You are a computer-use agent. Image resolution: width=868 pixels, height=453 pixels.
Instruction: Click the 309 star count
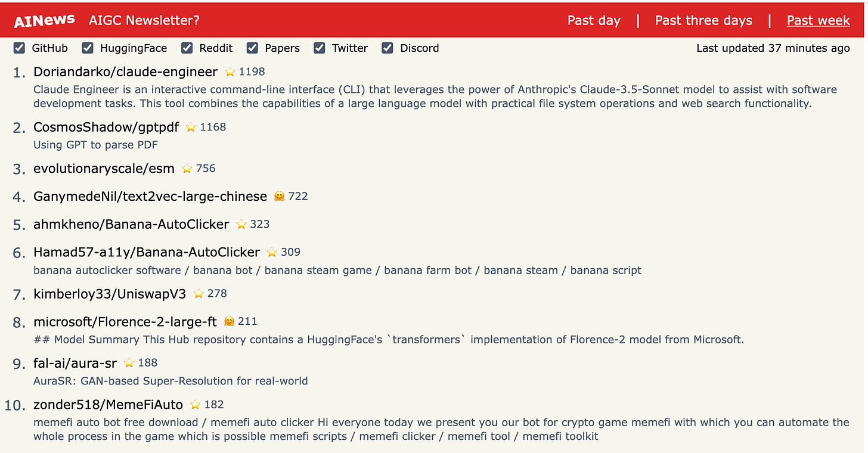[290, 252]
